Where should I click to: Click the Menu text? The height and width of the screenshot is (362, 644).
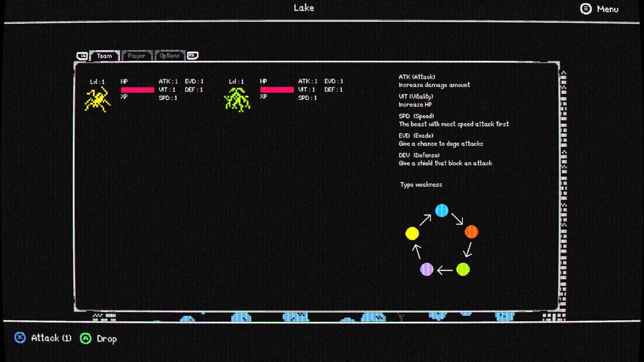608,9
